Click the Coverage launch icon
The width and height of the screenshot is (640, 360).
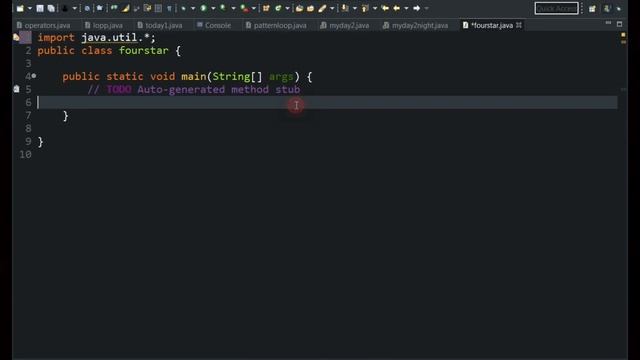223,8
